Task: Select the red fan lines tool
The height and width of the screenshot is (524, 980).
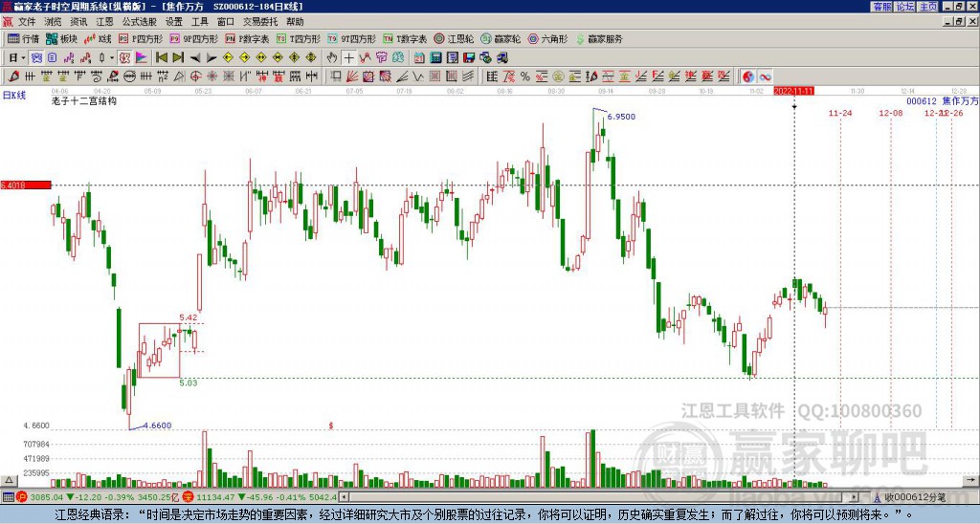Action: coord(352,76)
